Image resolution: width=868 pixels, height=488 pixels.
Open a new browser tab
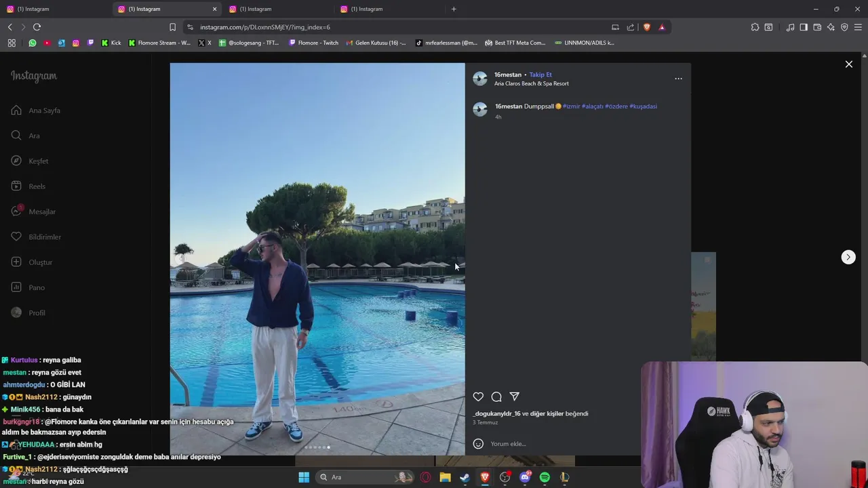coord(454,9)
